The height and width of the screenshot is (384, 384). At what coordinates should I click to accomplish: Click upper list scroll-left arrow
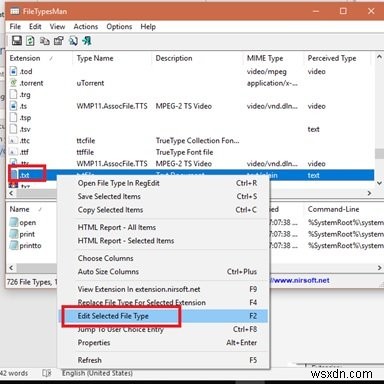[11, 193]
